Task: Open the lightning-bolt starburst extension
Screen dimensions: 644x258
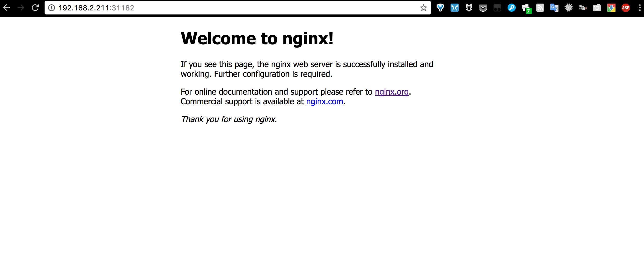Action: point(569,8)
